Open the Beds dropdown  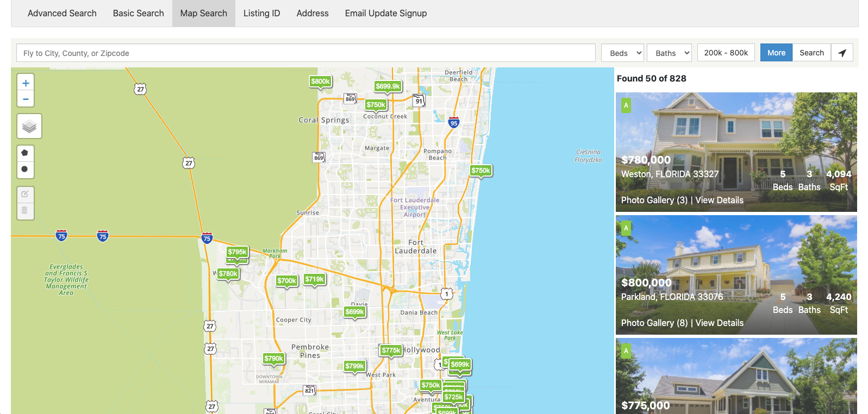coord(622,53)
